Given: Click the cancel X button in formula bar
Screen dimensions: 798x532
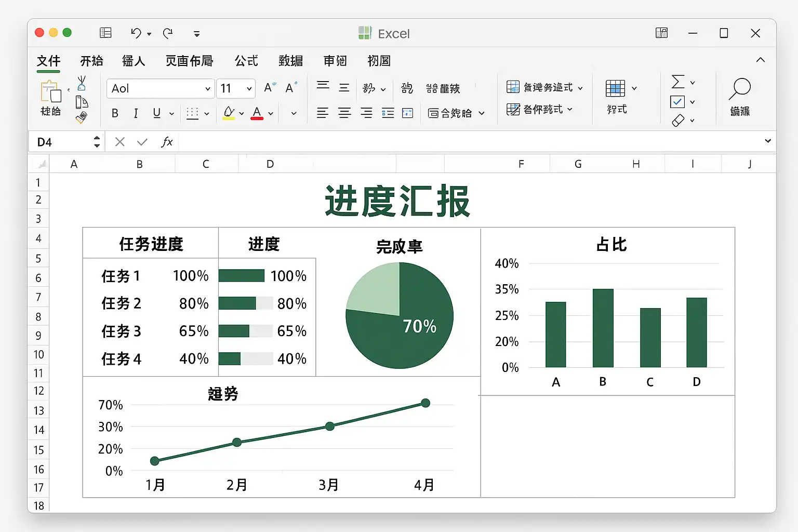Looking at the screenshot, I should point(120,142).
